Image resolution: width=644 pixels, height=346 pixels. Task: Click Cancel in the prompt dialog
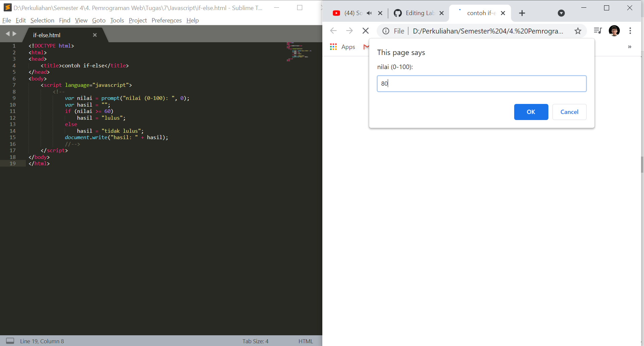coord(569,112)
